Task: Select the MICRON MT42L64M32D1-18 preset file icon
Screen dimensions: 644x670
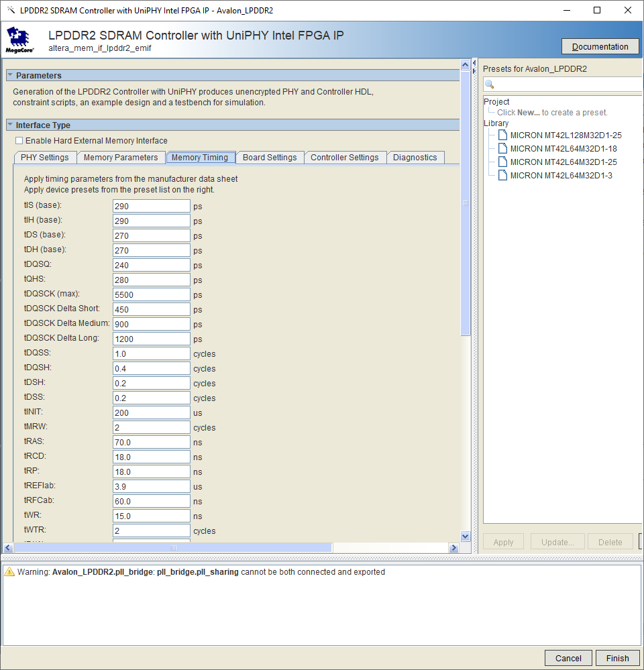Action: [502, 149]
